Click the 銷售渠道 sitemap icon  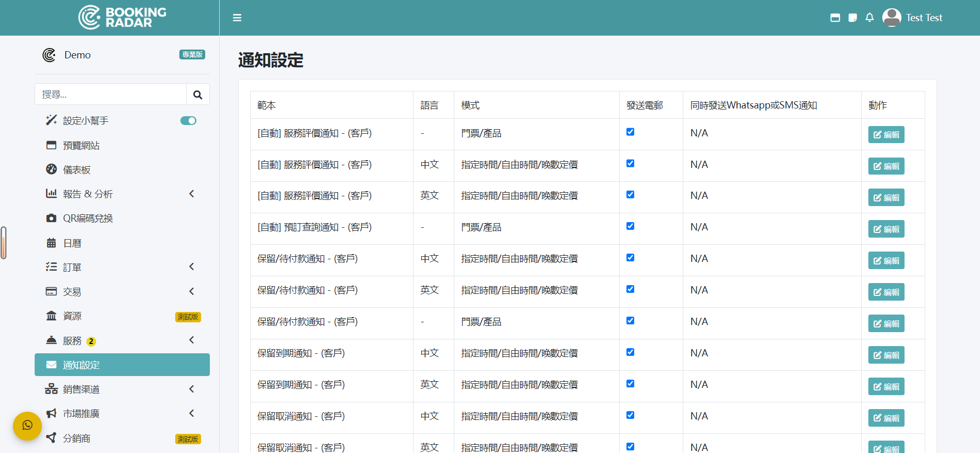(51, 389)
